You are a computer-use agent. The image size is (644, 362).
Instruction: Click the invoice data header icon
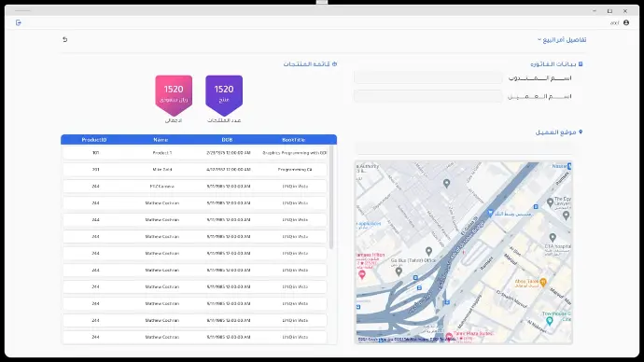(x=581, y=64)
